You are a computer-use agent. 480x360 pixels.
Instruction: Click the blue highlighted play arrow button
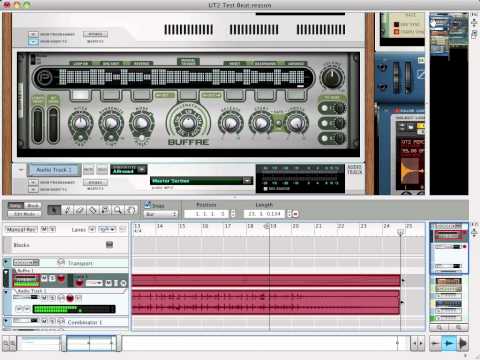[449, 343]
